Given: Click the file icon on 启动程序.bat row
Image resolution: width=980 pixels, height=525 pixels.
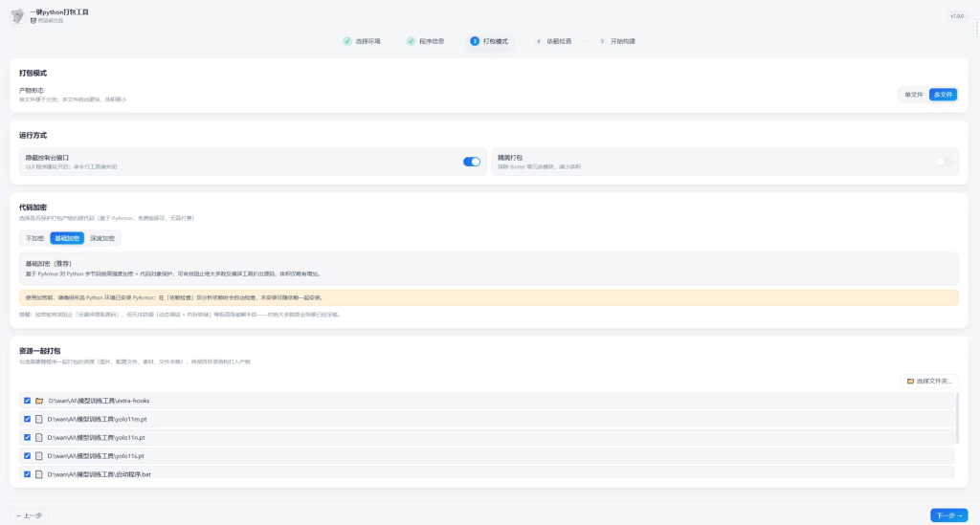Looking at the screenshot, I should tap(38, 474).
